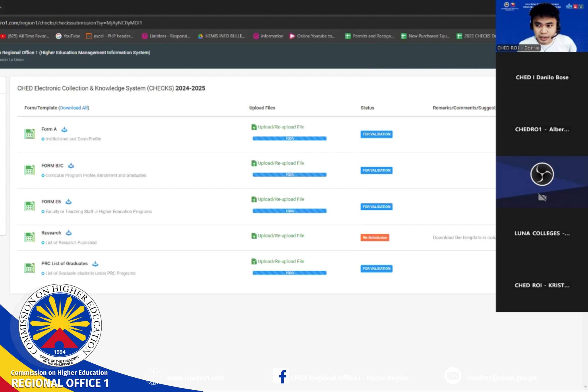Click the Facebook logo in the footer
Viewport: 588px width, 392px height.
click(281, 376)
